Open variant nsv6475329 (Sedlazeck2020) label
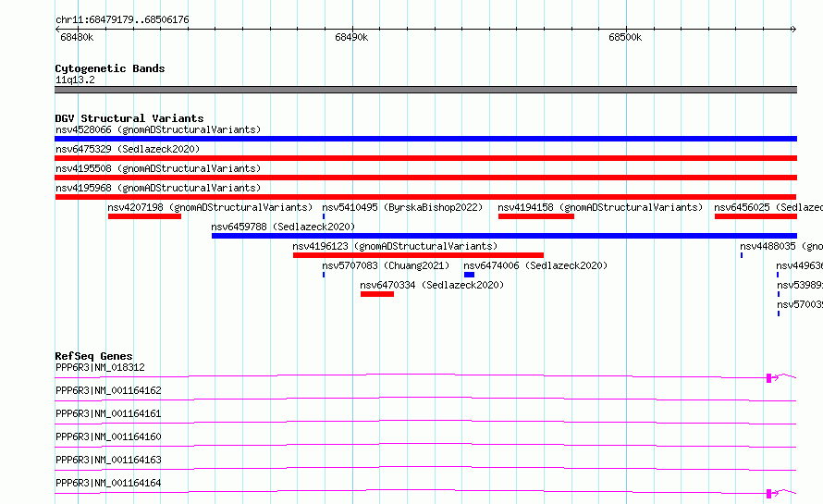 [128, 149]
